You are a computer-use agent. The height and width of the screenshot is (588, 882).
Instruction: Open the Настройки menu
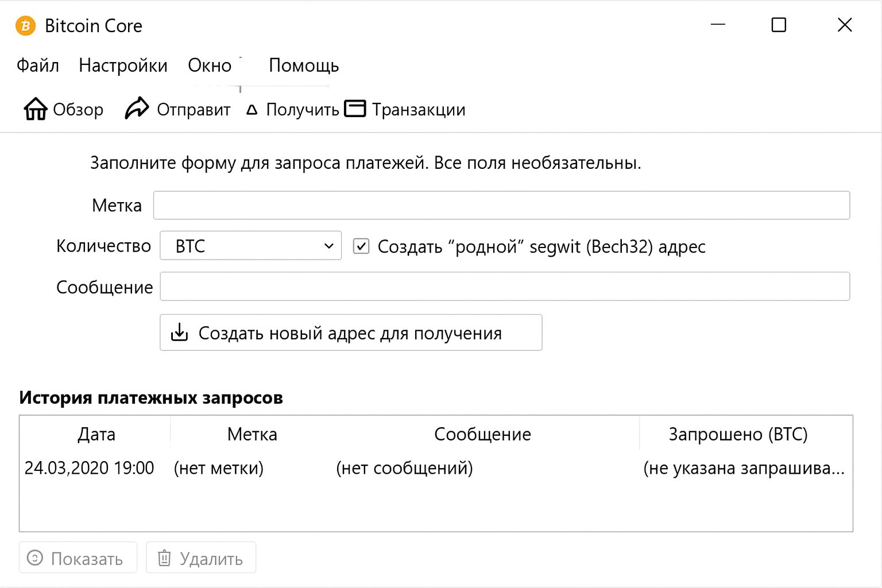tap(123, 65)
